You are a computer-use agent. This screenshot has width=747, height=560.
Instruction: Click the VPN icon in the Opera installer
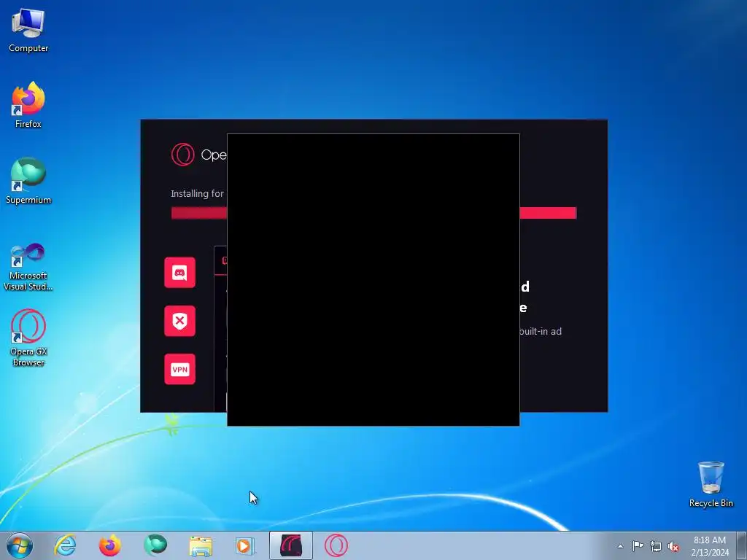179,369
